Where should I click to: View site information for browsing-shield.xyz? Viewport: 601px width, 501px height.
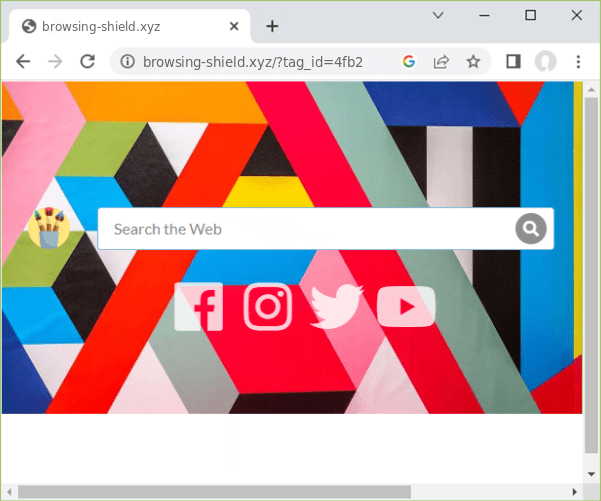point(127,62)
